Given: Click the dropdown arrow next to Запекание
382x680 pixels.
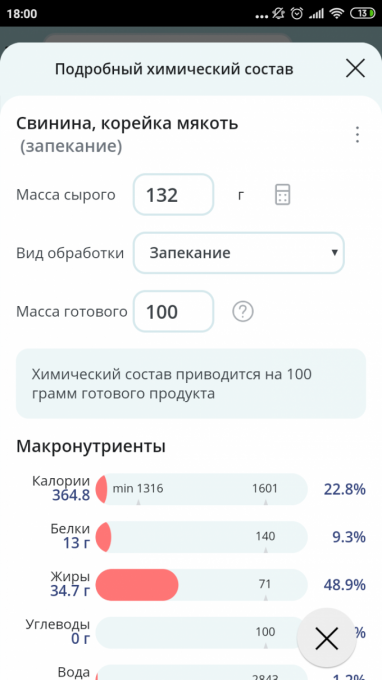Looking at the screenshot, I should point(334,252).
